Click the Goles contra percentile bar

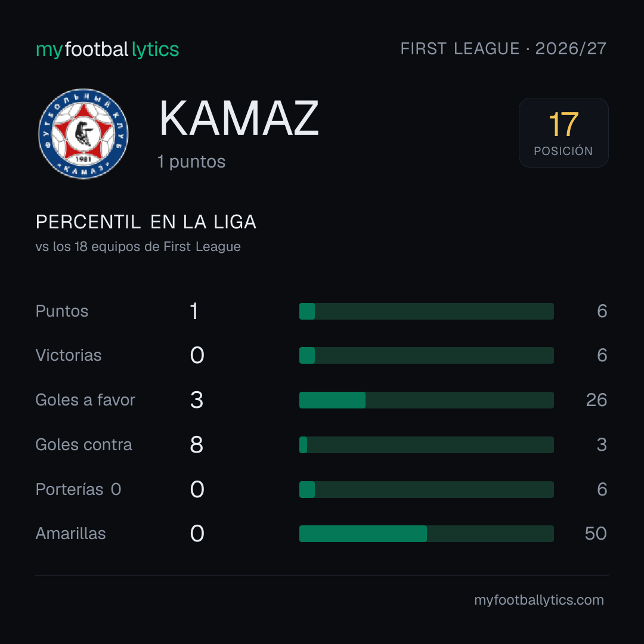[x=426, y=445]
